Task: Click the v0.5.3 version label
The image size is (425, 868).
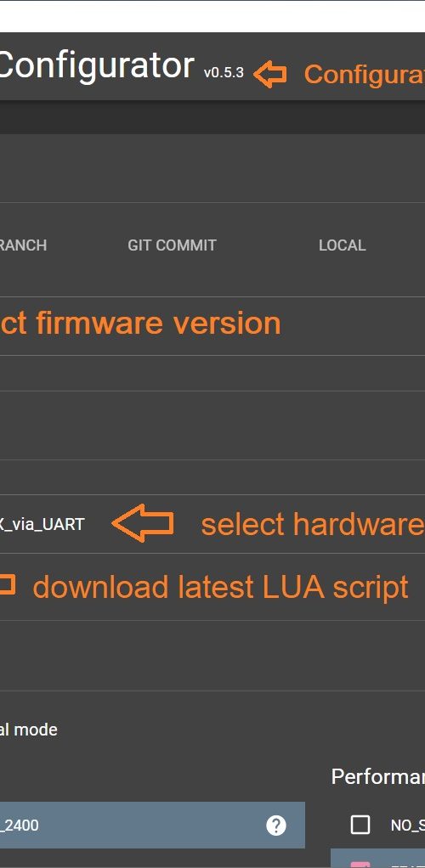Action: (x=224, y=72)
